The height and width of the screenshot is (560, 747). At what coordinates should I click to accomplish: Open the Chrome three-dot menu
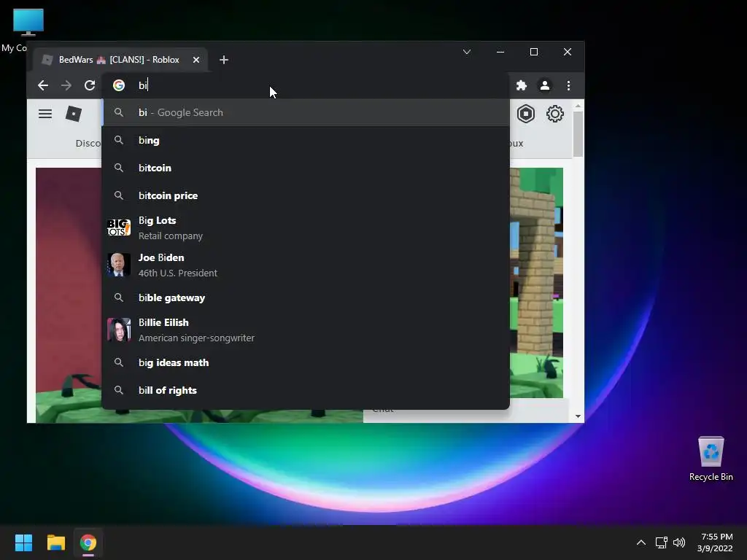click(568, 85)
